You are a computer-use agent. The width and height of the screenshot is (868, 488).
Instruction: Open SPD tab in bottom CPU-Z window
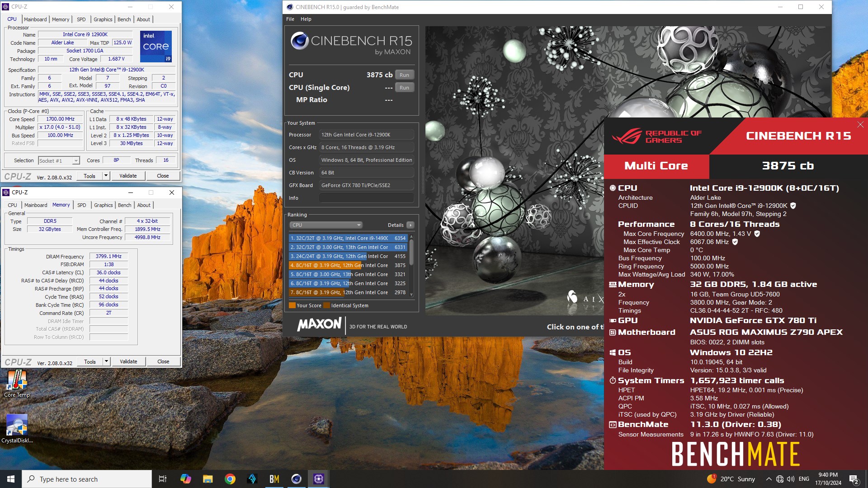82,205
